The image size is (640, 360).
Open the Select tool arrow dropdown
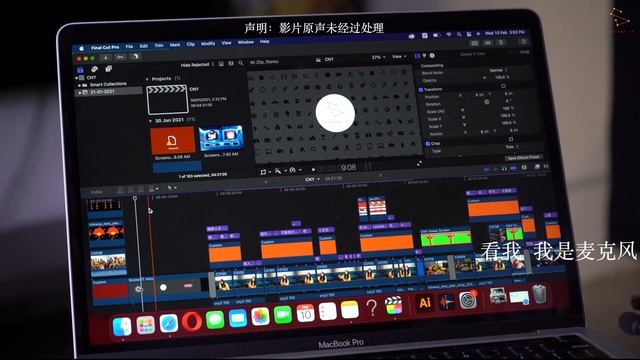(x=172, y=188)
